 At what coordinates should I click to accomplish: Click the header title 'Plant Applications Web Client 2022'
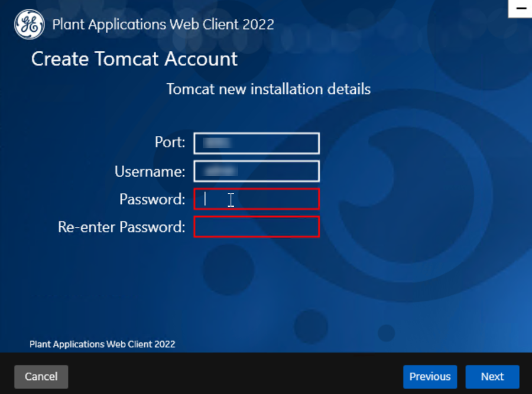163,24
